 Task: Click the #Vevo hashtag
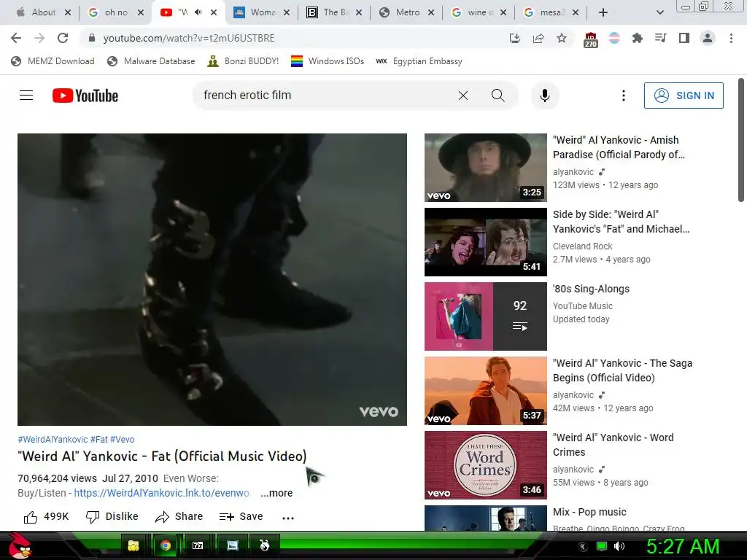click(x=122, y=440)
